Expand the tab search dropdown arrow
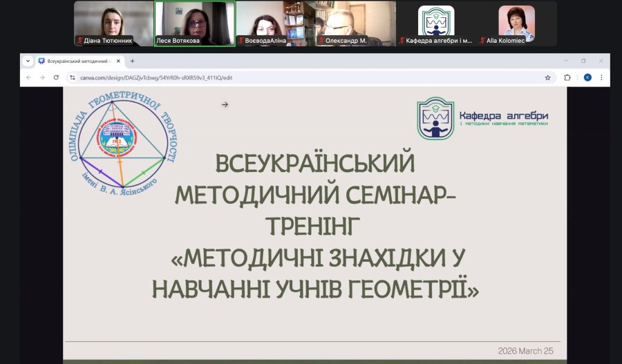This screenshot has height=364, width=622. [x=28, y=61]
